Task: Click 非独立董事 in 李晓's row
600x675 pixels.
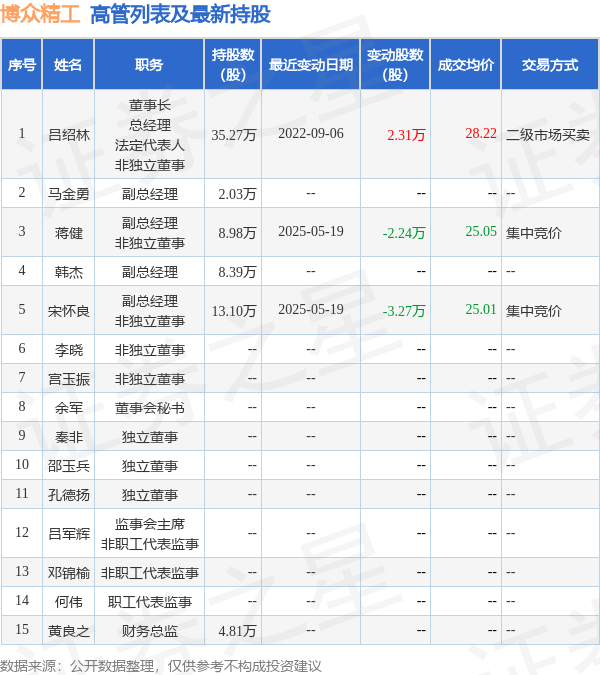Action: (150, 350)
